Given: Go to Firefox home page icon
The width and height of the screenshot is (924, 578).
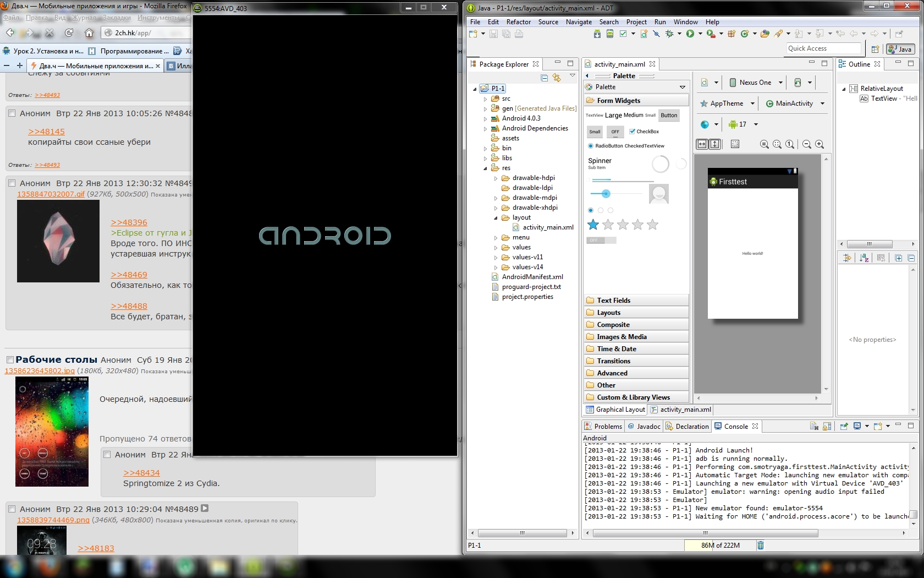Looking at the screenshot, I should 89,33.
